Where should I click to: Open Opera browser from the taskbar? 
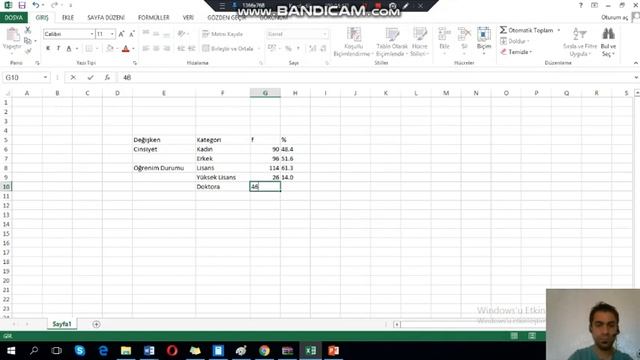point(172,351)
